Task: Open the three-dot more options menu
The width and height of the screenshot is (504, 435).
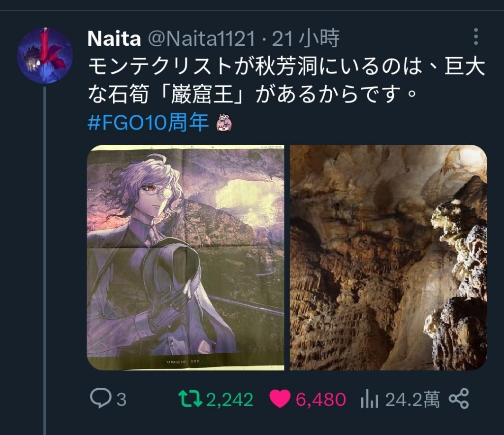Action: tap(475, 37)
